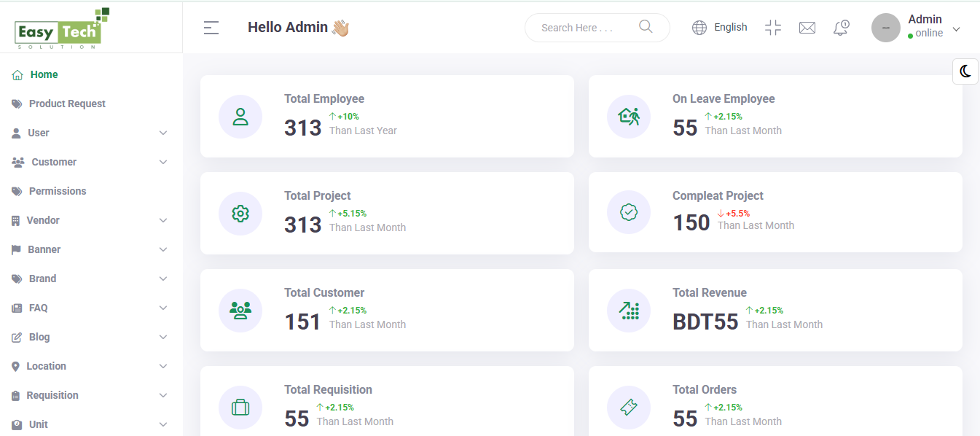Click the language globe icon
This screenshot has height=436, width=980.
coord(699,27)
